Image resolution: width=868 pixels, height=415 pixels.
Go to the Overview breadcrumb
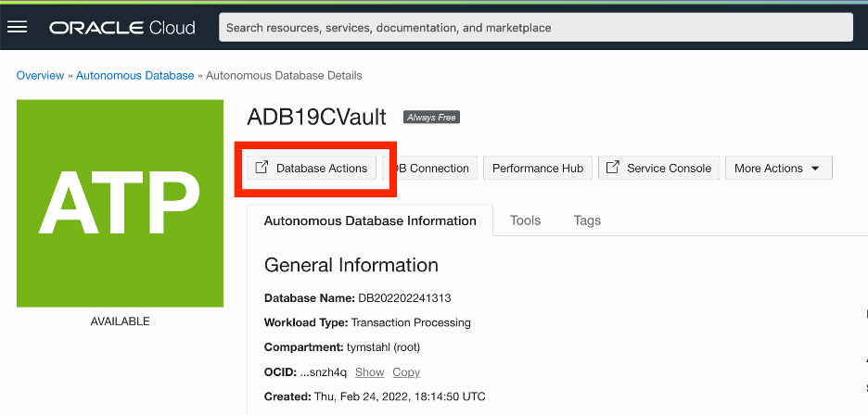pyautogui.click(x=40, y=75)
